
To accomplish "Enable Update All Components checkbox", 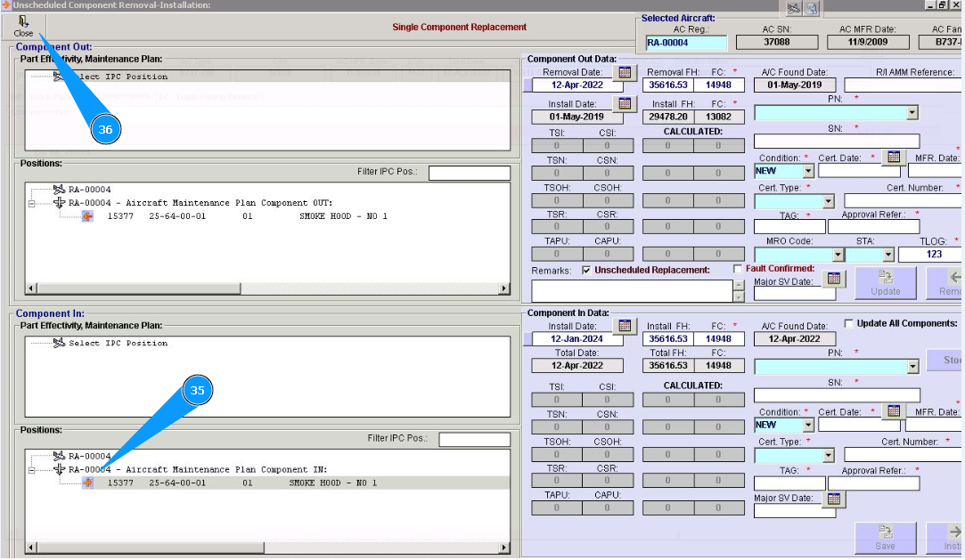I will (848, 323).
